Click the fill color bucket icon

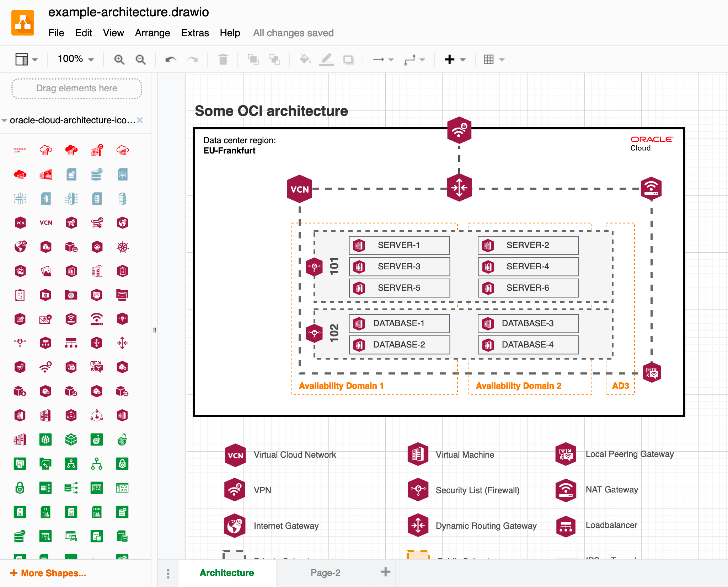tap(305, 59)
